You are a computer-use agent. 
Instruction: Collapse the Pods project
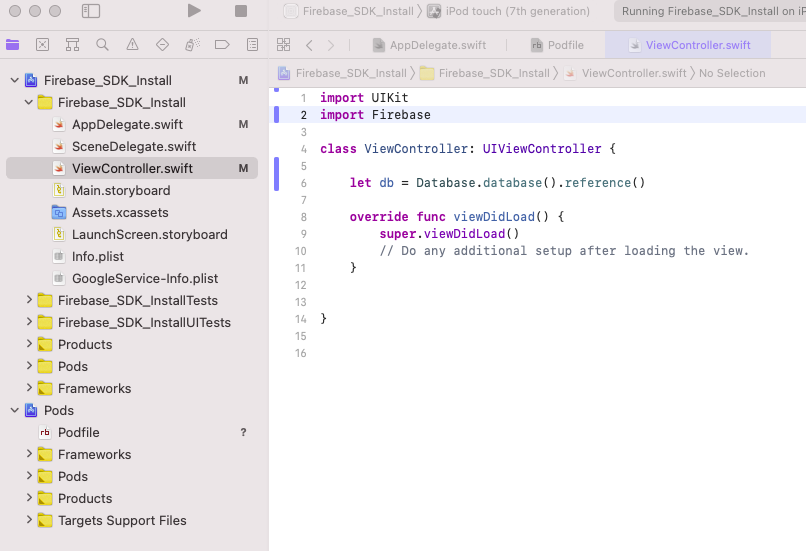click(x=14, y=410)
